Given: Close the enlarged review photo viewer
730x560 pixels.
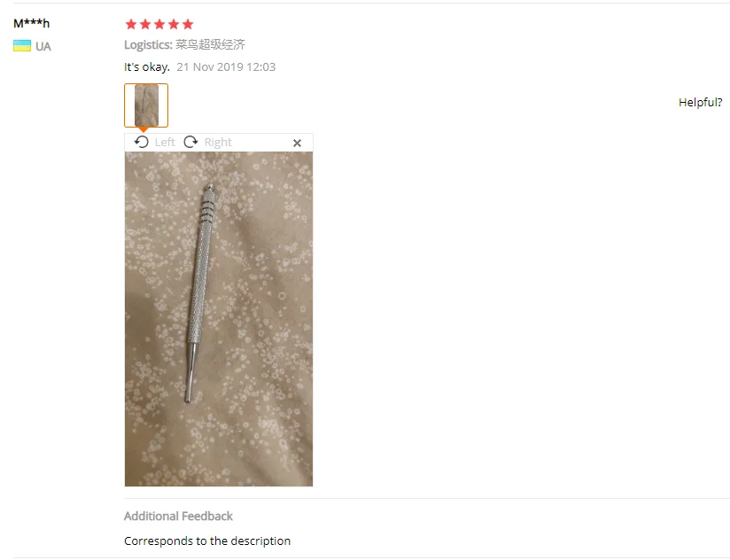Looking at the screenshot, I should click(x=297, y=143).
